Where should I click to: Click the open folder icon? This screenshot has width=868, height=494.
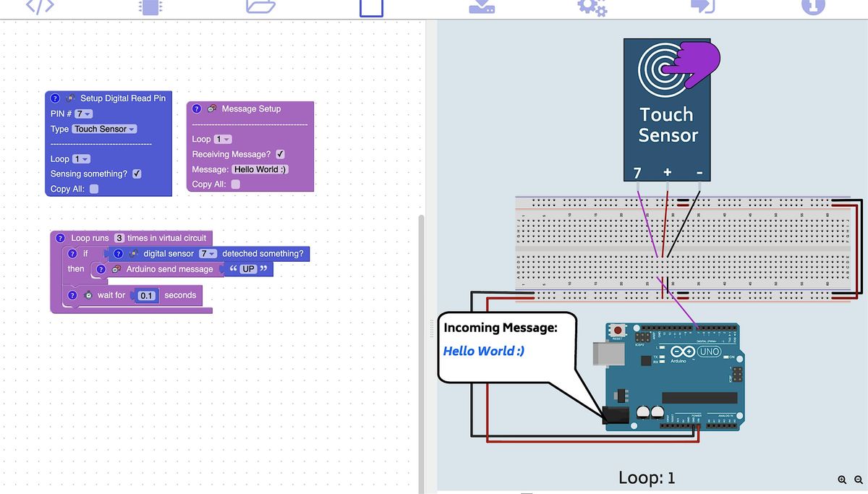(260, 7)
